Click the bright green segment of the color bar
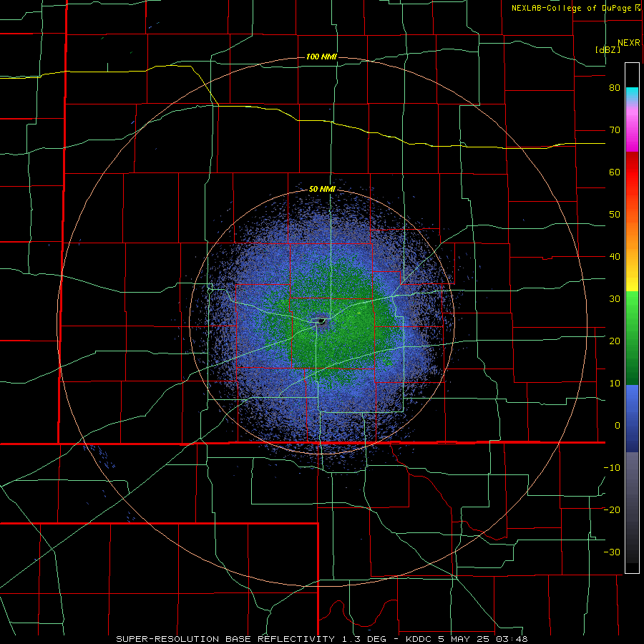The height and width of the screenshot is (644, 644). coord(632,304)
